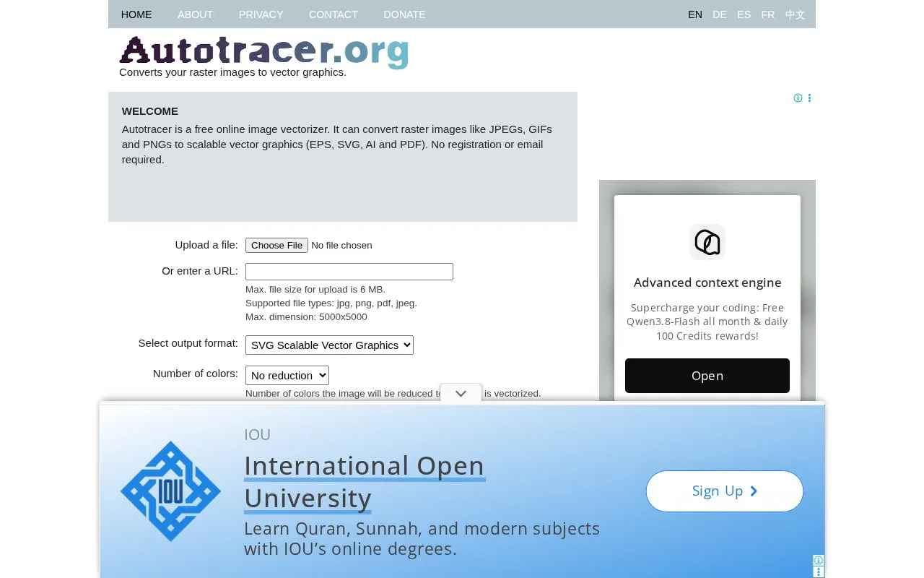Viewport: 924px width, 578px height.
Task: Click the Autotracer.org logo
Action: coord(264,51)
